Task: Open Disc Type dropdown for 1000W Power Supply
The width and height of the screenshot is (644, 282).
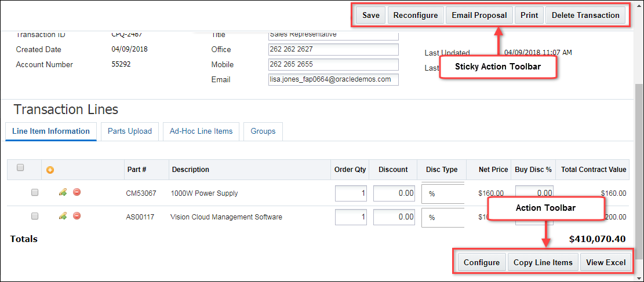Action: point(443,193)
